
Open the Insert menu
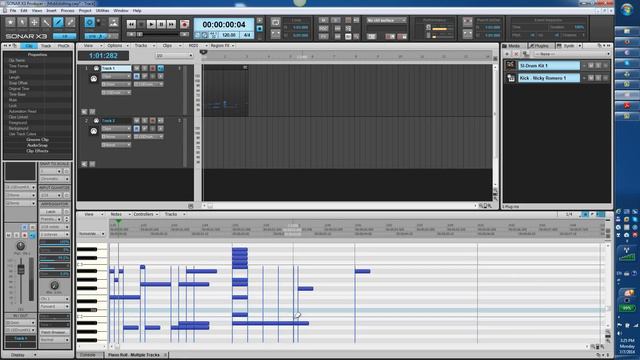[x=51, y=11]
